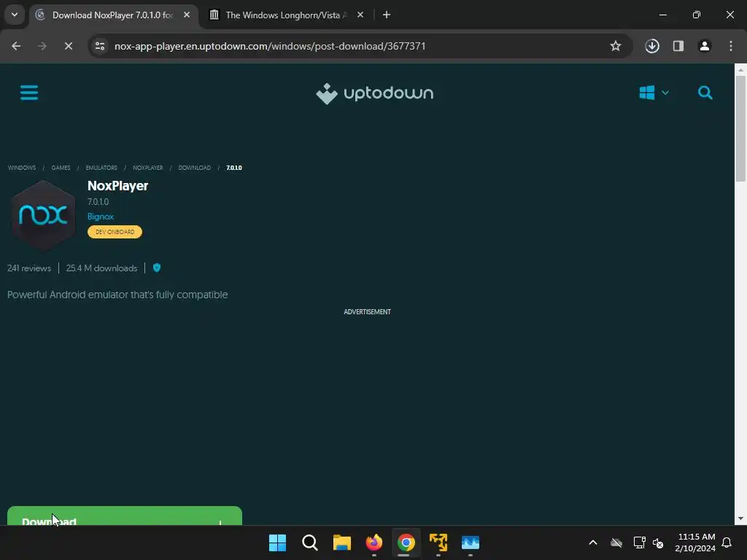Show hidden system tray icons
This screenshot has width=747, height=560.
tap(593, 542)
